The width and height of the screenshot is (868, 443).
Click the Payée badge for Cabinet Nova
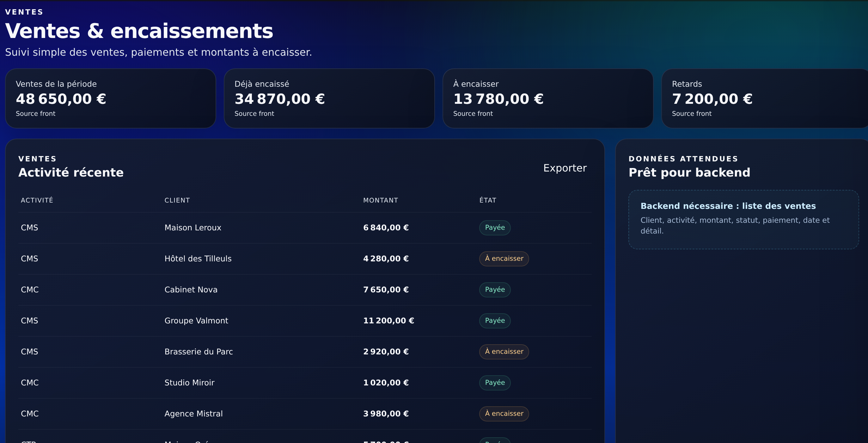pos(495,290)
